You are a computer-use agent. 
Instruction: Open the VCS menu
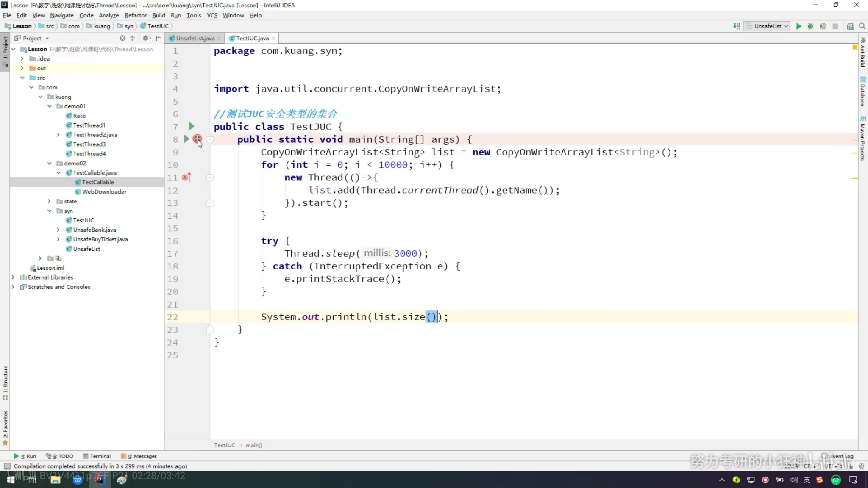pyautogui.click(x=212, y=15)
